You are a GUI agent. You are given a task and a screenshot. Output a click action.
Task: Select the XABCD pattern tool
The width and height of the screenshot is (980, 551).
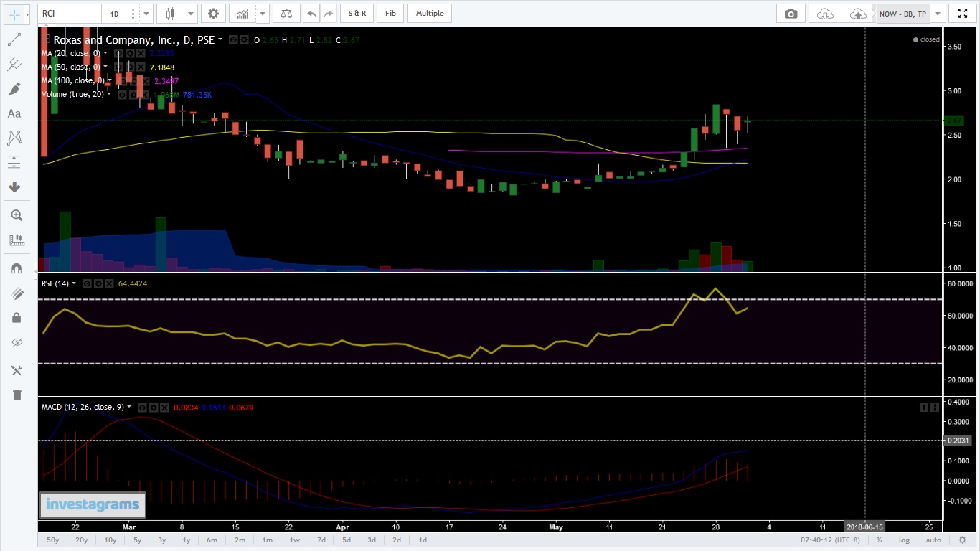pos(14,137)
